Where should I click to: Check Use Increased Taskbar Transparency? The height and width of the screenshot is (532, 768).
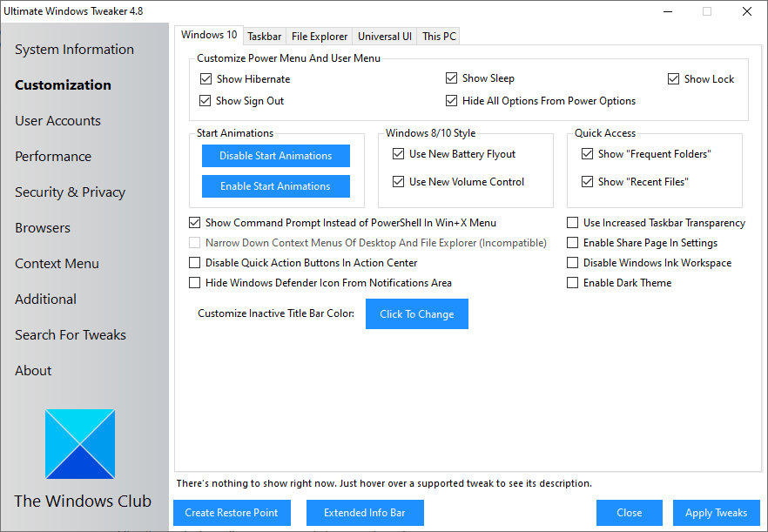click(x=573, y=222)
